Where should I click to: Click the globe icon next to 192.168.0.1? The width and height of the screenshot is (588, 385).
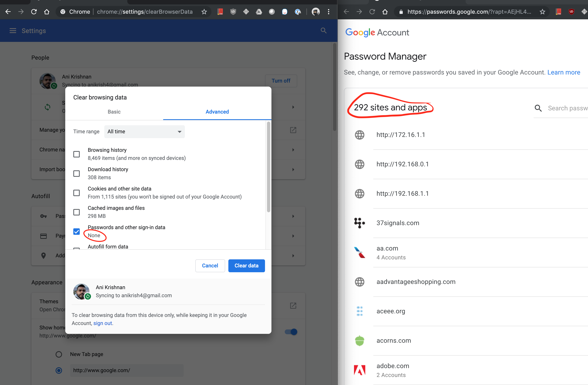pos(360,164)
